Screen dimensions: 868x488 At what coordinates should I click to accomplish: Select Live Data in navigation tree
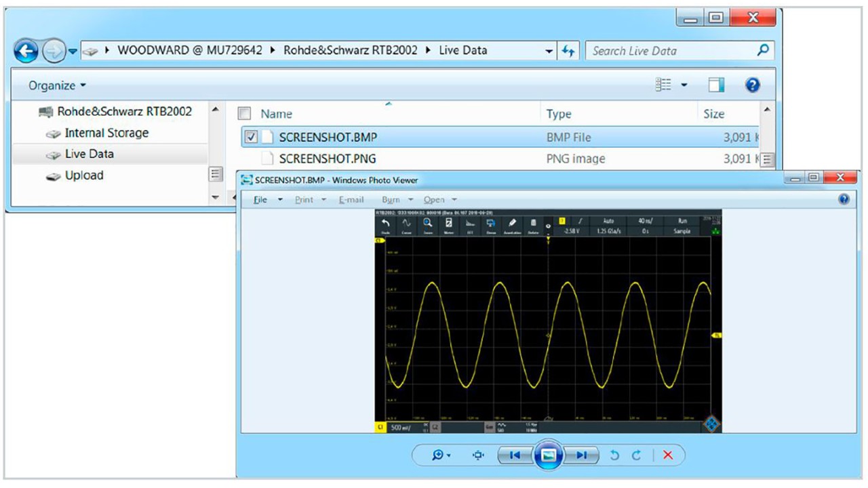tap(80, 154)
